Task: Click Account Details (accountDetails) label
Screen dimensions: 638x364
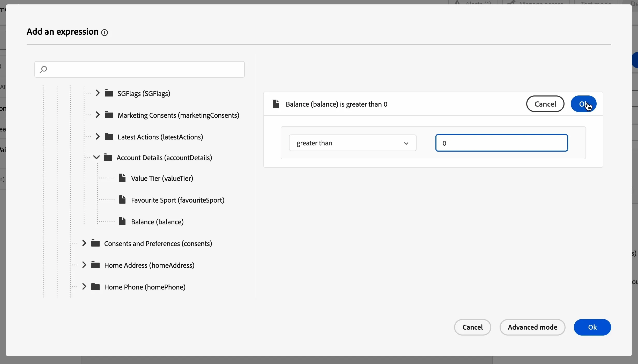Action: coord(164,158)
